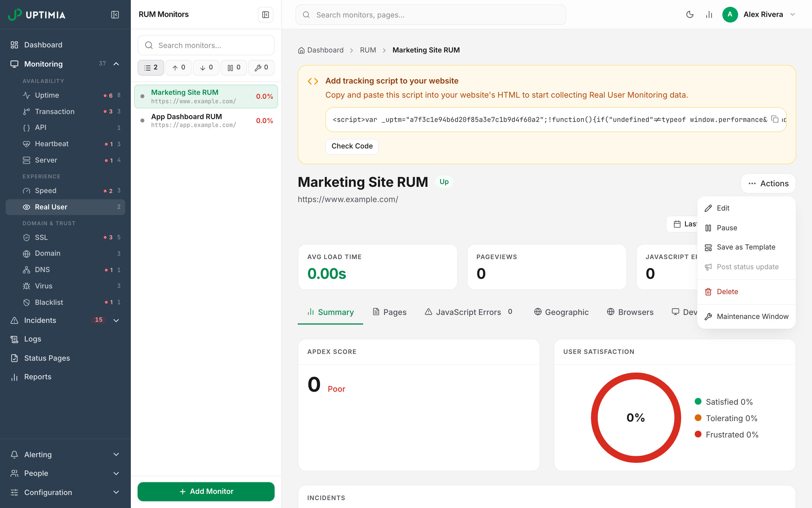
Task: Choose Pause from the Actions menu
Action: coord(746,228)
